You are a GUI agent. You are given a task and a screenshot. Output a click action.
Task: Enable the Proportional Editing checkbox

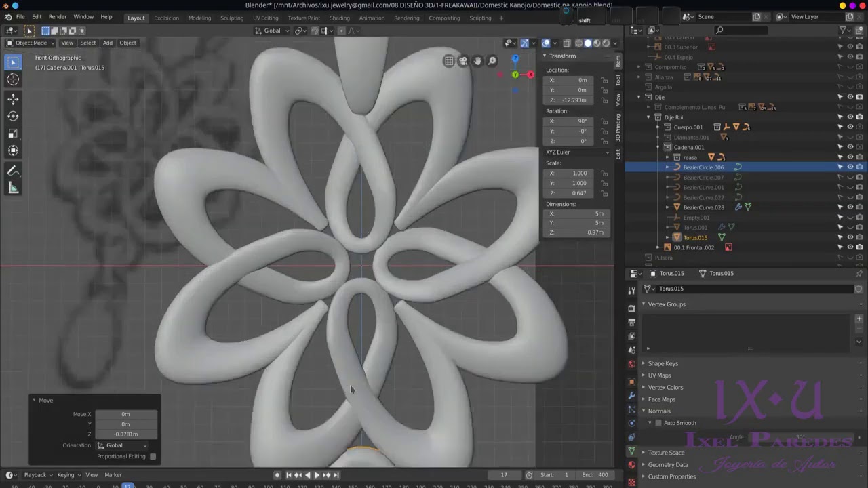tap(153, 456)
